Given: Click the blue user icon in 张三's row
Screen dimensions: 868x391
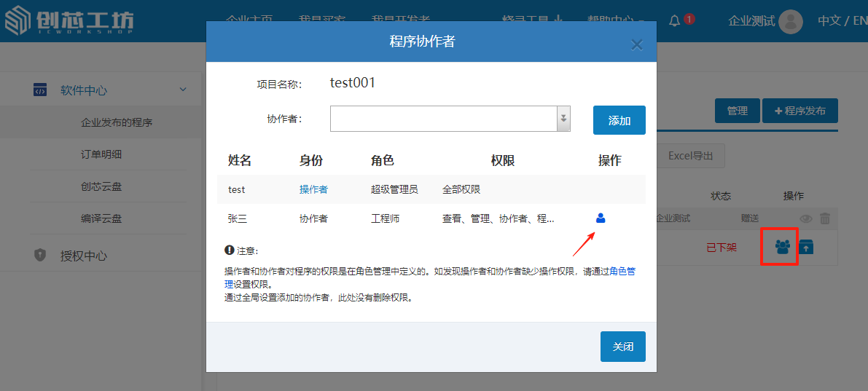Looking at the screenshot, I should coord(601,218).
